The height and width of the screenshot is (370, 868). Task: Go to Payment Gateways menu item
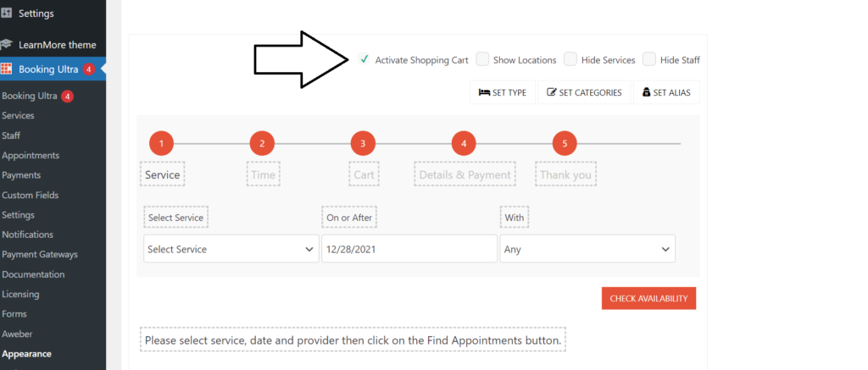(x=40, y=254)
